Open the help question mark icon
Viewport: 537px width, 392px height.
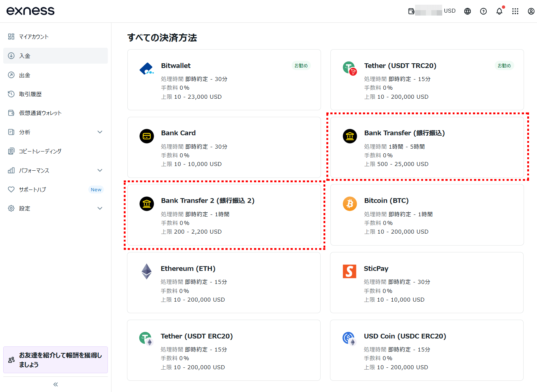(483, 11)
